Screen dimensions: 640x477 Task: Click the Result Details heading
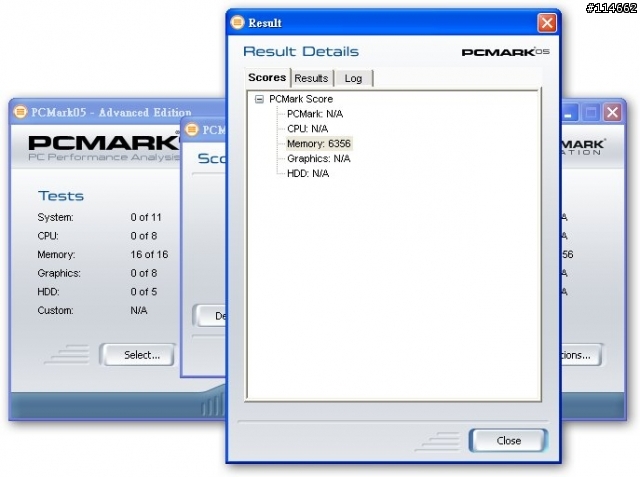pyautogui.click(x=301, y=52)
